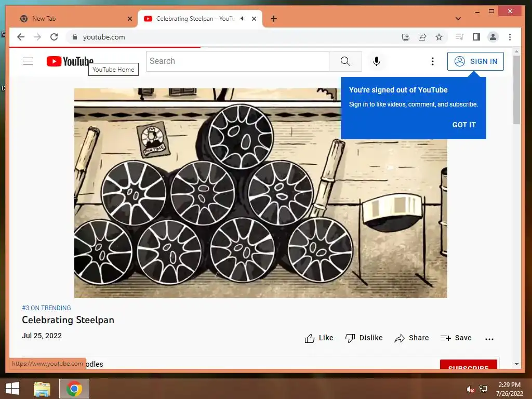Click the search magnifier button

[x=345, y=61]
